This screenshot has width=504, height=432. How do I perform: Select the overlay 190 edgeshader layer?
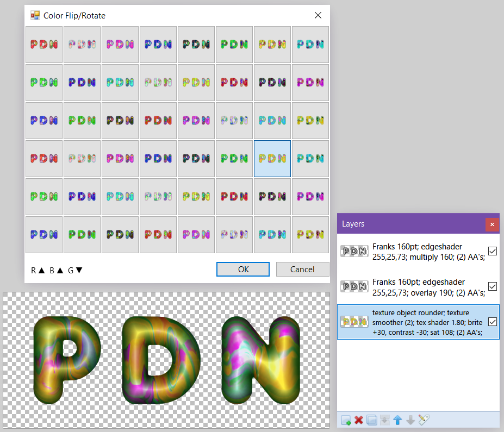419,287
